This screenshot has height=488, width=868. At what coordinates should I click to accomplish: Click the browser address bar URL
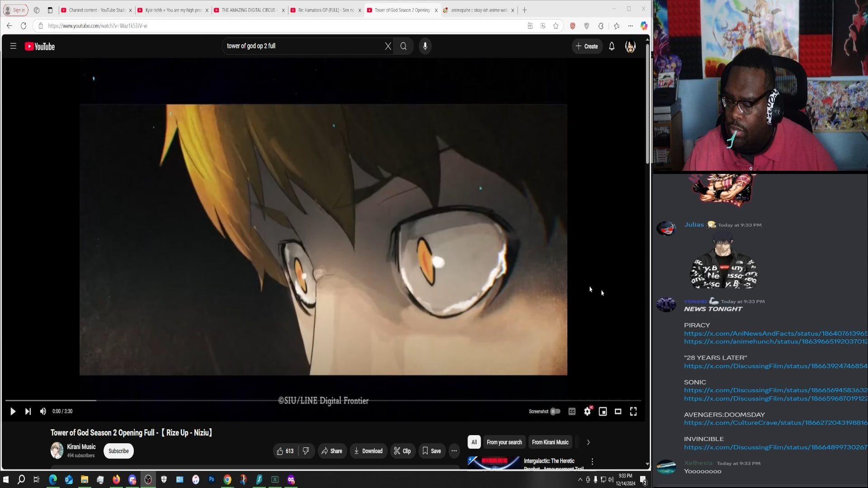[98, 26]
